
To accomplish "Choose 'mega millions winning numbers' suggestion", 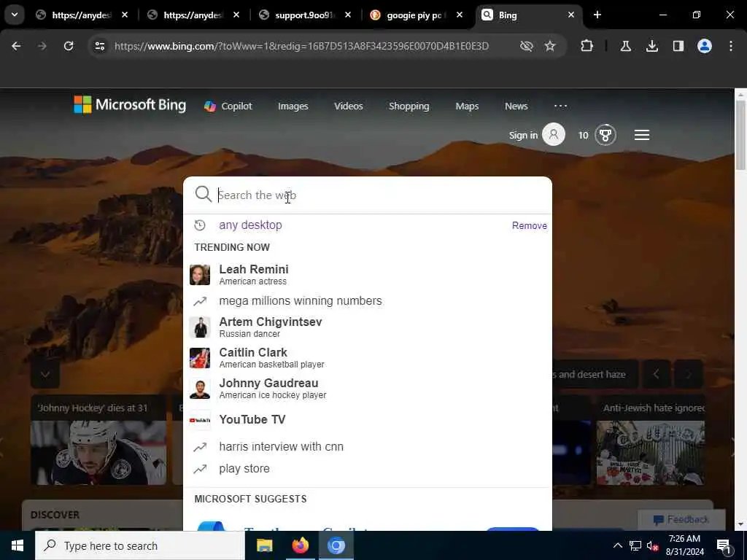I will (368, 301).
